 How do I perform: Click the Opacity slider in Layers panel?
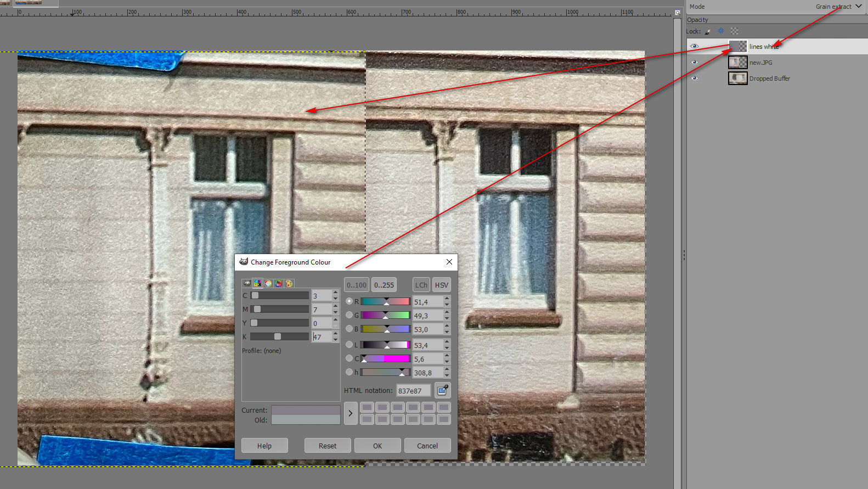pos(776,20)
